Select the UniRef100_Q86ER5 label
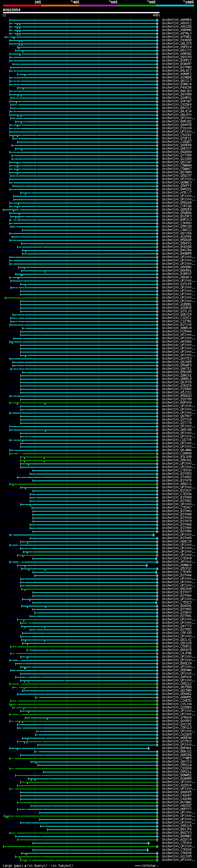The image size is (197, 868). [x=176, y=792]
